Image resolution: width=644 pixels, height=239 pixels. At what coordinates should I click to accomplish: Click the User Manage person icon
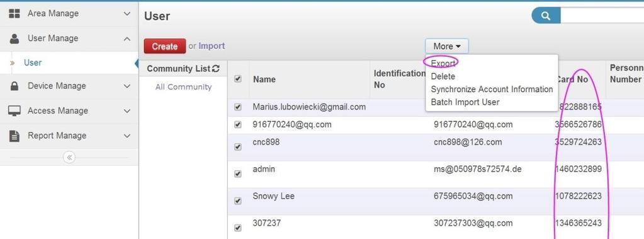pyautogui.click(x=14, y=38)
